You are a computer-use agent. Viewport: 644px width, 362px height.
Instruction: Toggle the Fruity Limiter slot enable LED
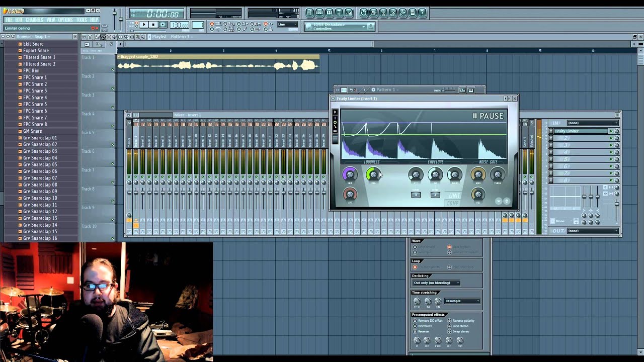[611, 131]
